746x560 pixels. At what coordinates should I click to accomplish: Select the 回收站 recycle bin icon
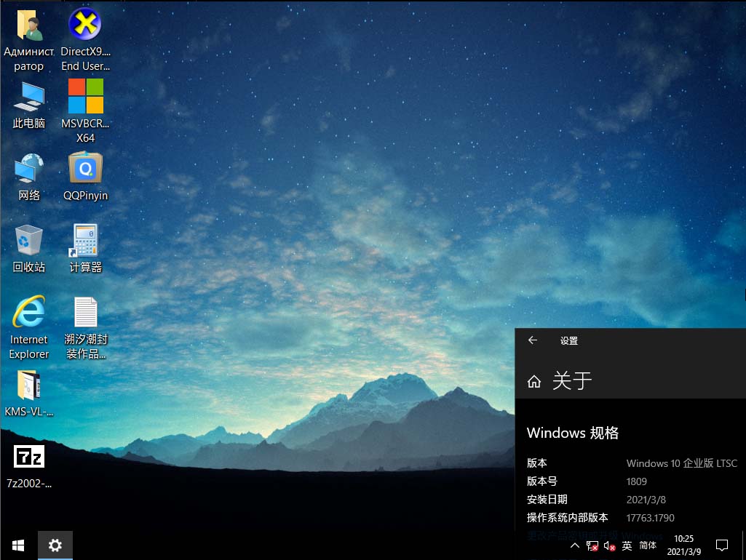coord(29,240)
